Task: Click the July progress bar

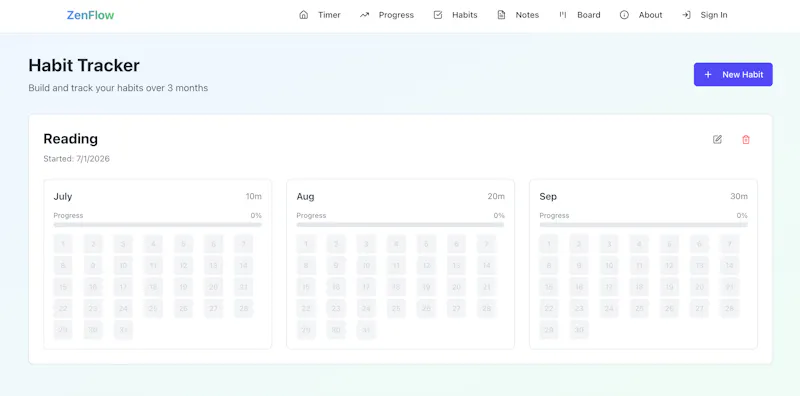Action: pyautogui.click(x=158, y=225)
